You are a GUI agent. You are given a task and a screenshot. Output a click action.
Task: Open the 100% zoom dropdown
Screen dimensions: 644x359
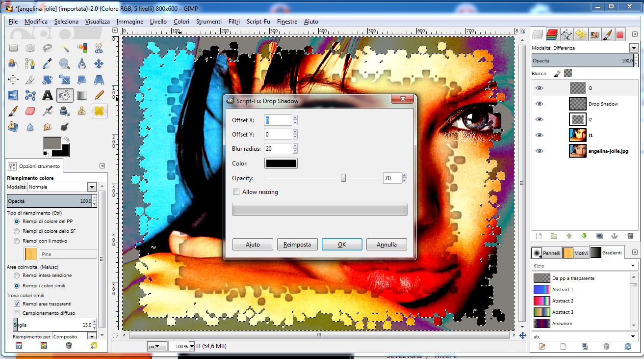click(192, 346)
